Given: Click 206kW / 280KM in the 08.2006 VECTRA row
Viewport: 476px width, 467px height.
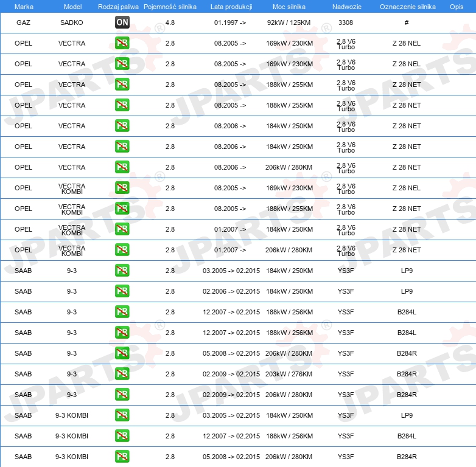Looking at the screenshot, I should coord(289,167).
